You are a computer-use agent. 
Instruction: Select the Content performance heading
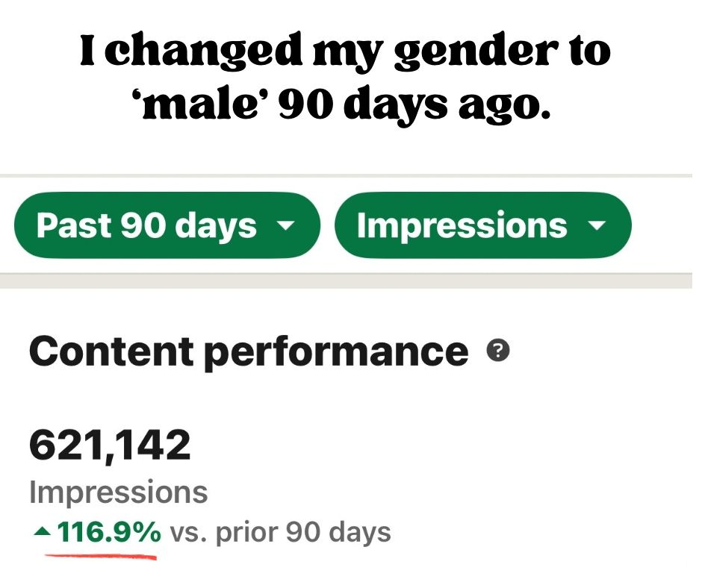coord(248,351)
